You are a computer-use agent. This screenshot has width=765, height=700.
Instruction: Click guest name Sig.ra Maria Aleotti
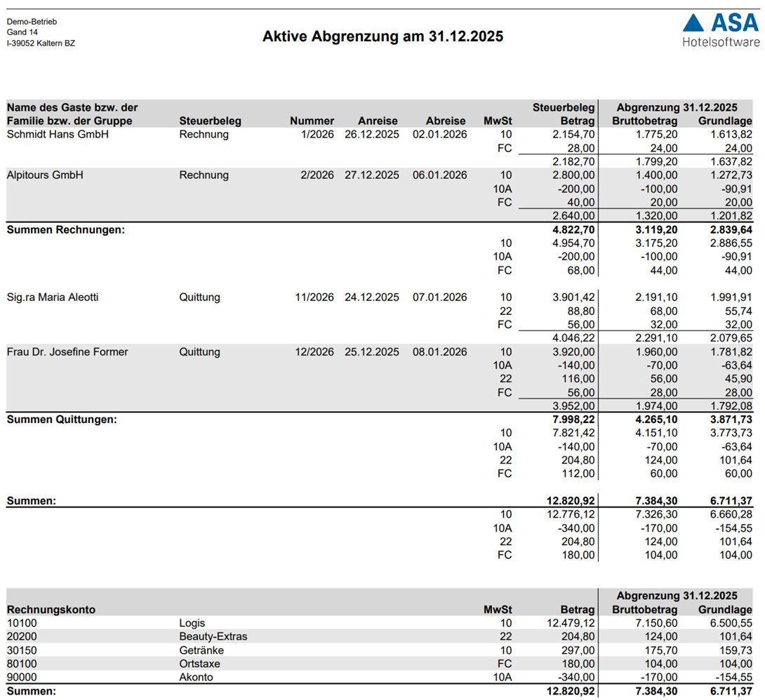tap(53, 297)
